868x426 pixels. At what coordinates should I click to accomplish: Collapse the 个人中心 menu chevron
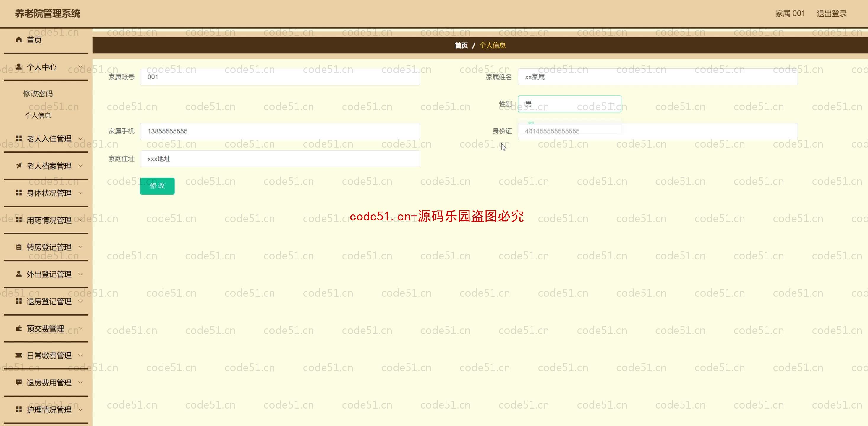[x=80, y=67]
